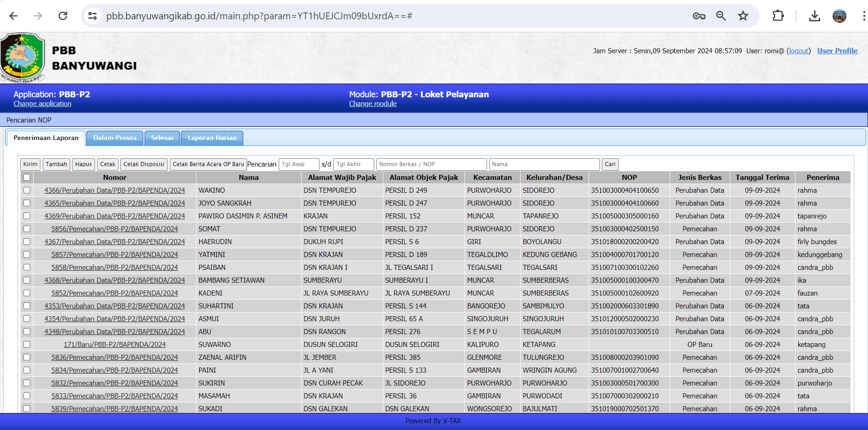Reload the current page
868x430 pixels.
coord(63,16)
